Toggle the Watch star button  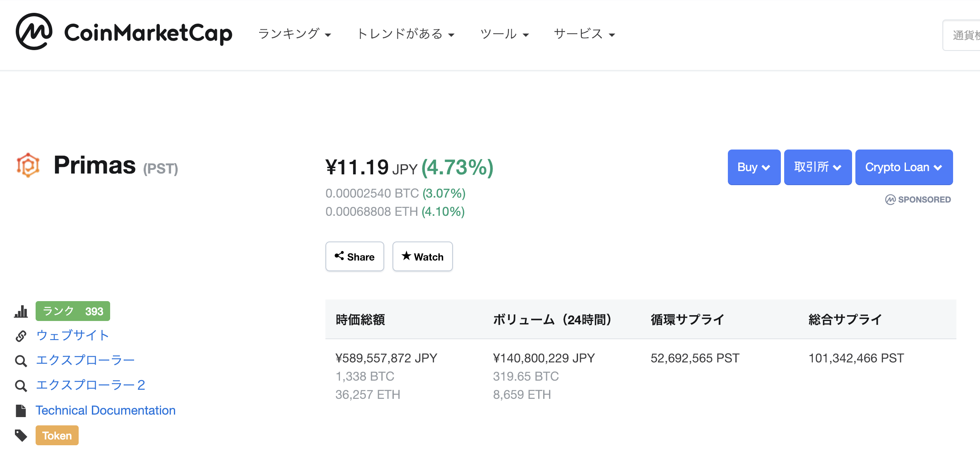pyautogui.click(x=422, y=257)
